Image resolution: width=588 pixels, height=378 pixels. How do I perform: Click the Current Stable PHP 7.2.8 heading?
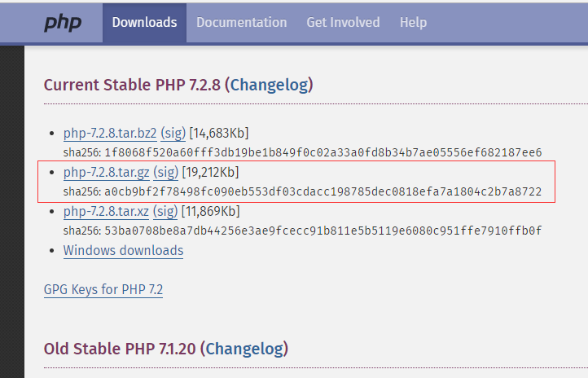click(178, 85)
